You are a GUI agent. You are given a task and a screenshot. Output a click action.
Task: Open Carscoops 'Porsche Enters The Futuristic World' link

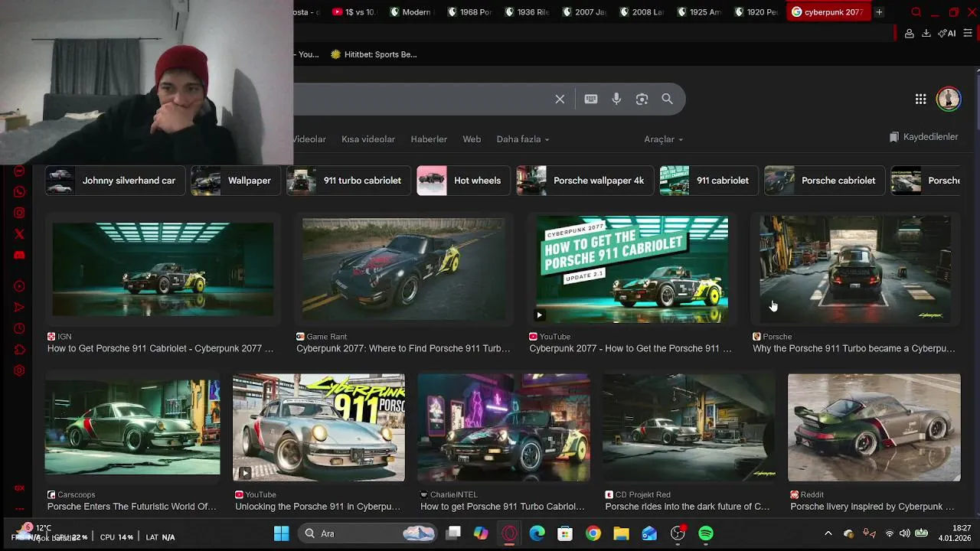click(x=132, y=507)
